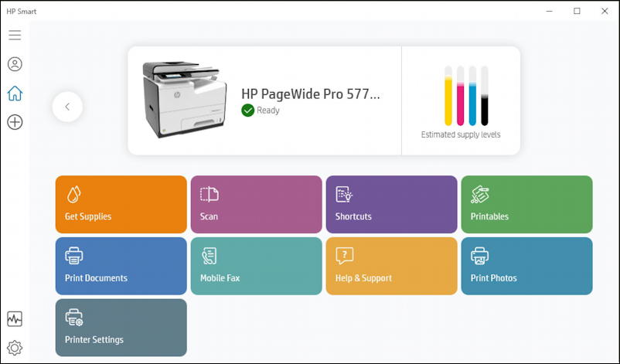Click the yellow ink level bar
Viewport: 620px width, 364px height.
coord(448,96)
